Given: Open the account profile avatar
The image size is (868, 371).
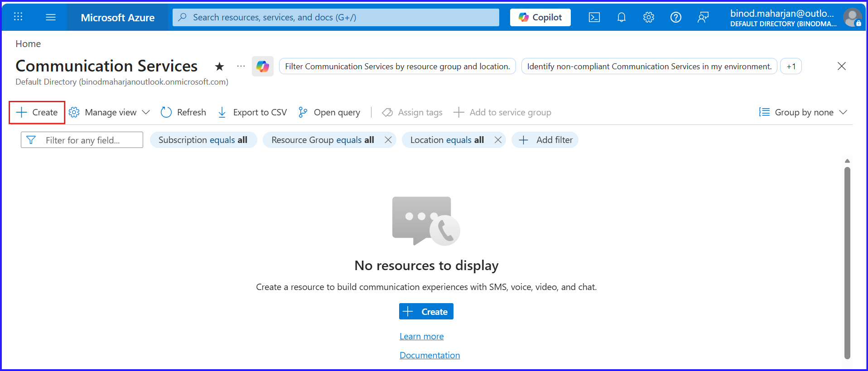Looking at the screenshot, I should pyautogui.click(x=852, y=18).
